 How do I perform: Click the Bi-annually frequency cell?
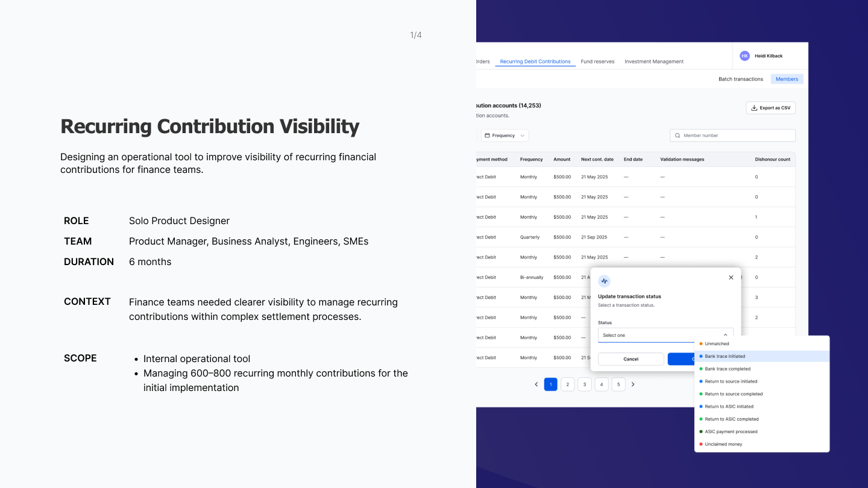pos(532,278)
